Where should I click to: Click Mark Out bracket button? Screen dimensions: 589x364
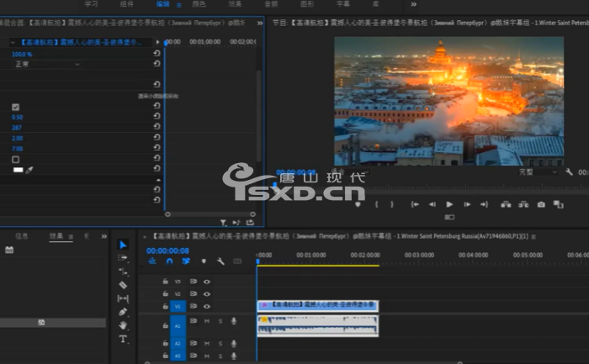click(392, 204)
